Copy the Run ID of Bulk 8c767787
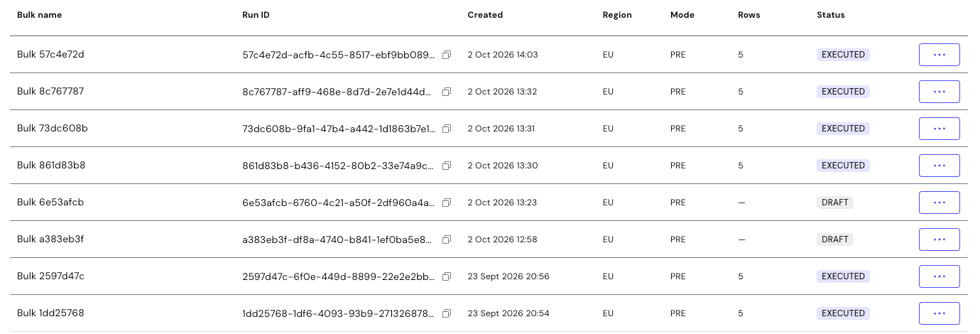The image size is (980, 334). [x=447, y=92]
